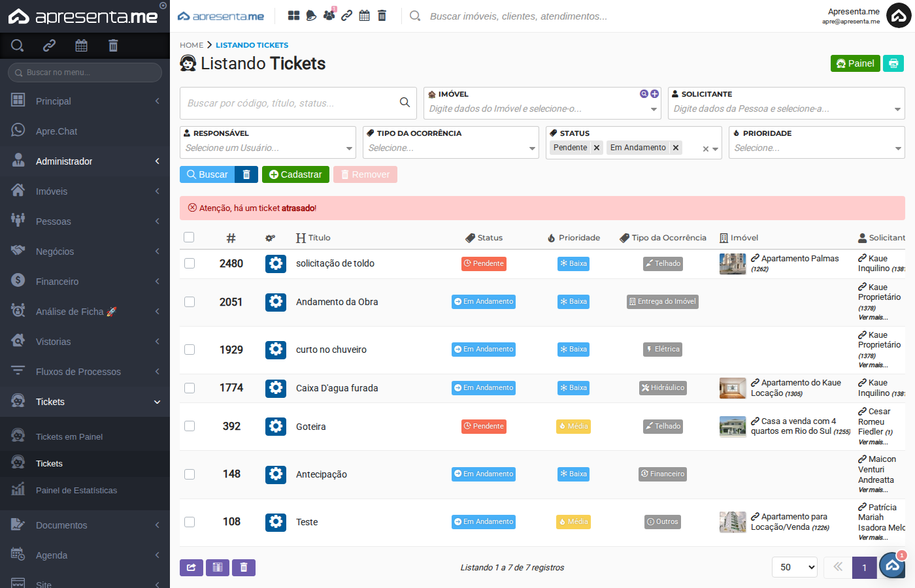Viewport: 915px width, 588px height.
Task: Remove the Pendente status filter tag
Action: pos(597,148)
